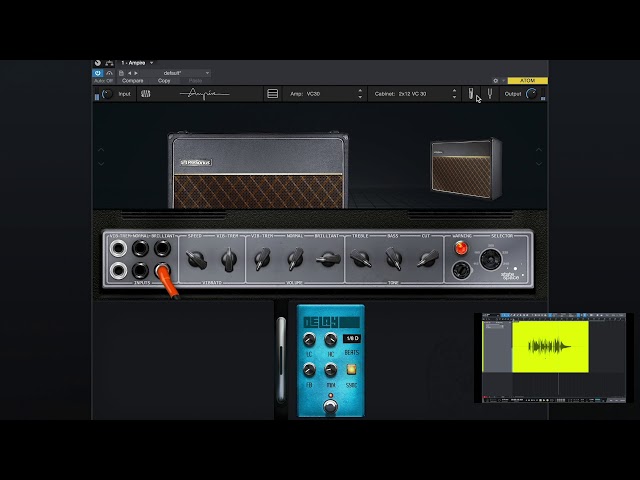Plug into the bottom Normal input jack
The image size is (640, 480).
(x=140, y=270)
